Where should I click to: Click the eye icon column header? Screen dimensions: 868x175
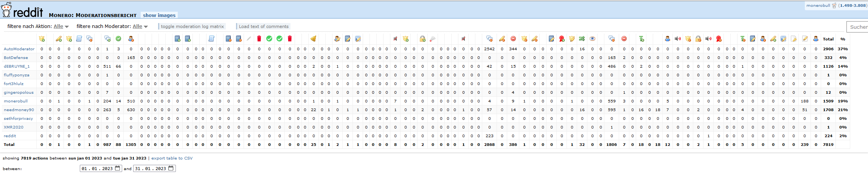[592, 39]
